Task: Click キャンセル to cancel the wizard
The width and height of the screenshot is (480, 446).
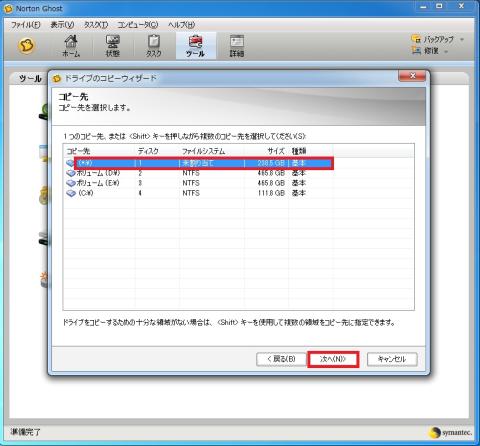Action: pos(392,359)
